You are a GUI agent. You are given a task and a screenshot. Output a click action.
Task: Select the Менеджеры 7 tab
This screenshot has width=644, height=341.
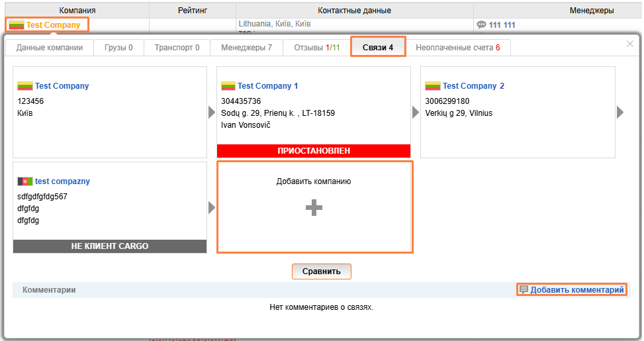click(246, 48)
